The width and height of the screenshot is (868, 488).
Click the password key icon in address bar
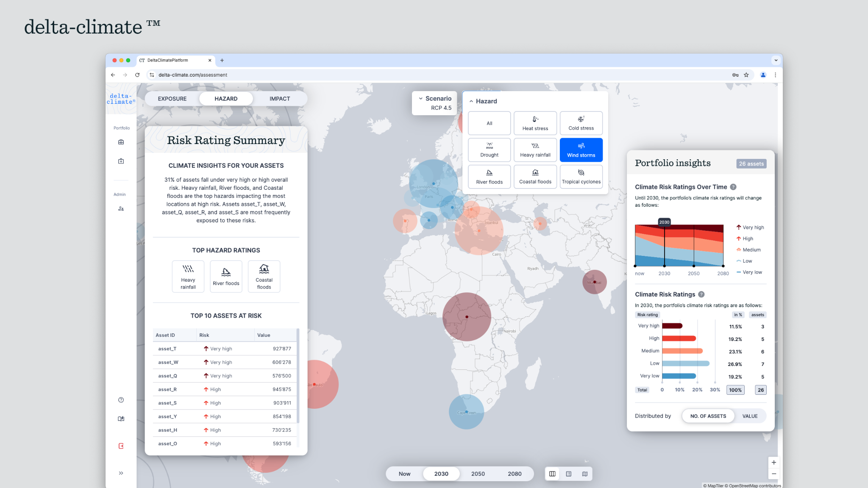[x=735, y=75]
